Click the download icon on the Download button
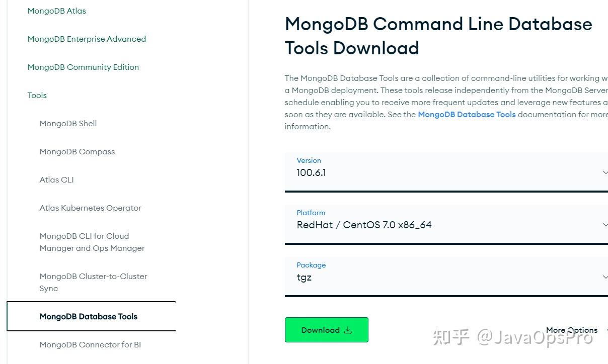Screen dimensions: 608x364 coord(348,330)
